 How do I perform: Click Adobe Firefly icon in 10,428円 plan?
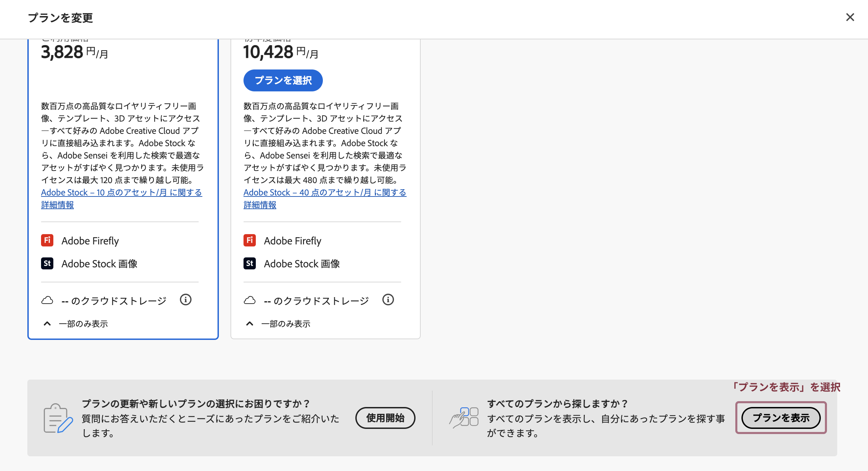coord(250,240)
